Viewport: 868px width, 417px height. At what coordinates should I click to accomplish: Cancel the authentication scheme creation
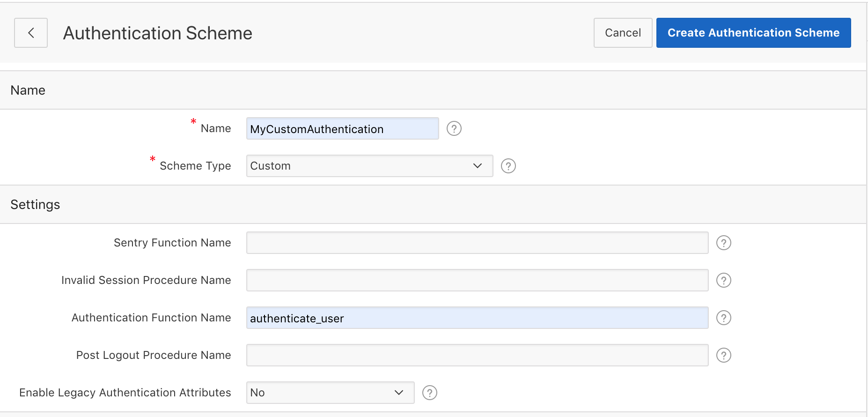point(623,33)
